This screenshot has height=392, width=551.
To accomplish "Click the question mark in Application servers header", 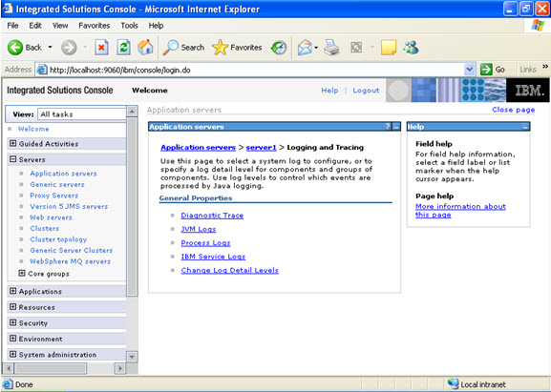I will point(388,127).
